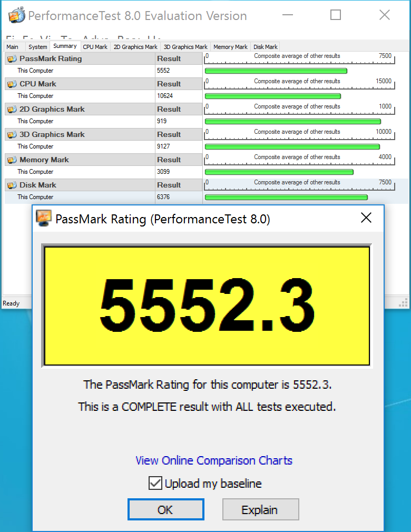411x532 pixels.
Task: Click the yellow 5552.3 score panel
Action: [207, 306]
